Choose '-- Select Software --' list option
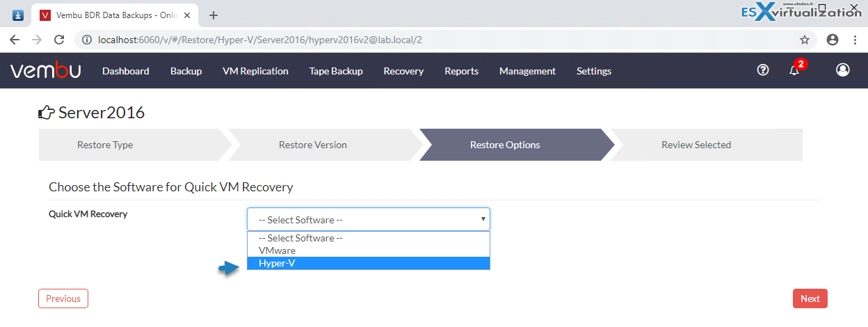Image resolution: width=868 pixels, height=327 pixels. (369, 238)
